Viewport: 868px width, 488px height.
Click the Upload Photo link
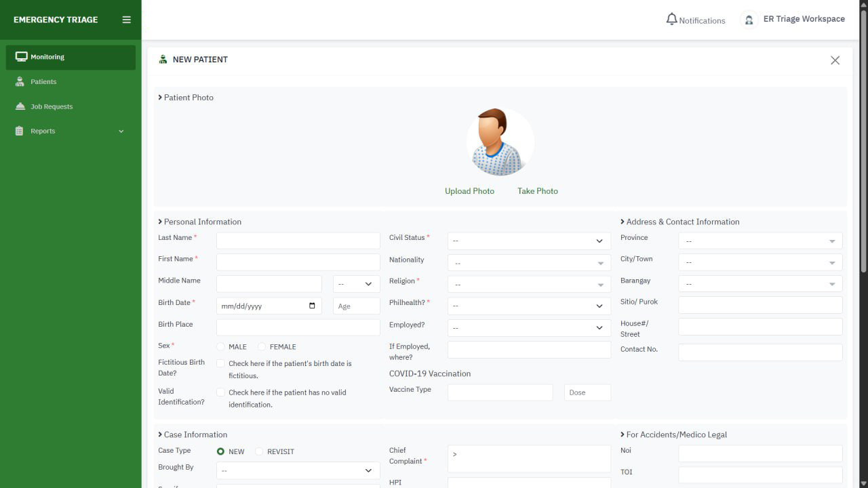(469, 191)
